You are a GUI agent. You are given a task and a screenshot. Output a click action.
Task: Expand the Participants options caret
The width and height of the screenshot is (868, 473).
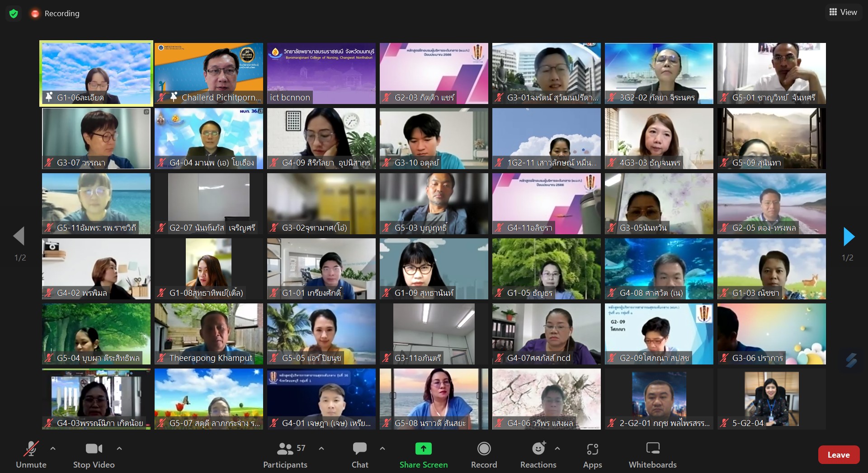321,449
